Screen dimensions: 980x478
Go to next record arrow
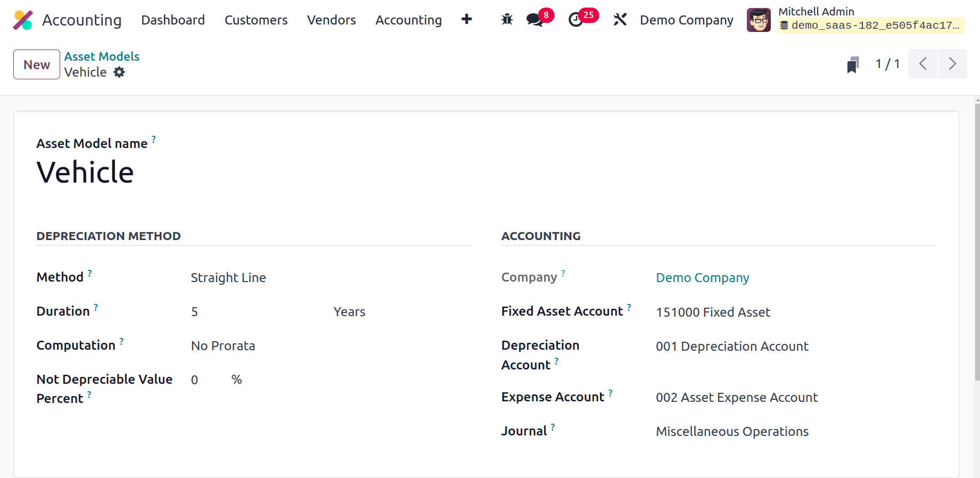tap(952, 64)
